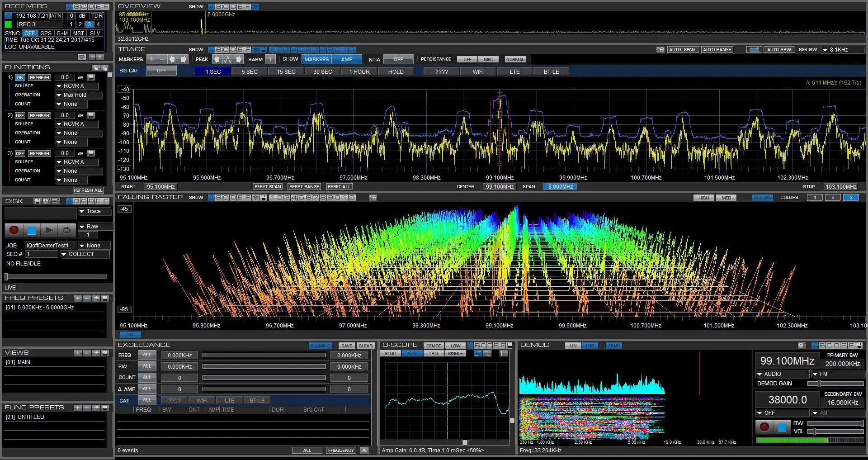Toggle function 1 ON button
Viewport: 868px width, 460px height.
(20, 78)
